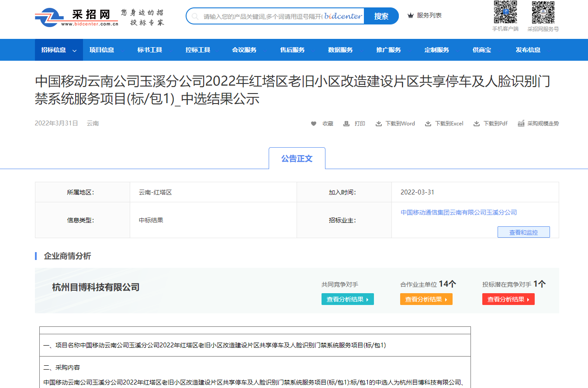Click the 合作业主单位 14个 count text

click(428, 284)
